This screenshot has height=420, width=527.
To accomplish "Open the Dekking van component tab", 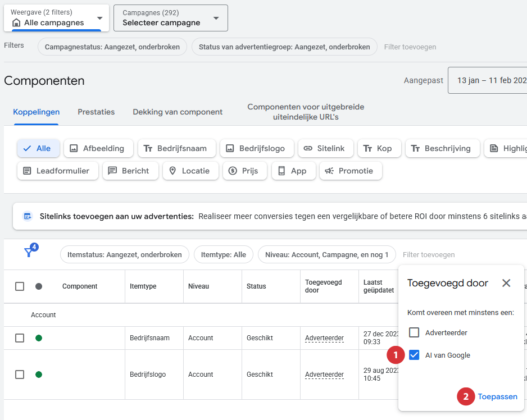I will pyautogui.click(x=178, y=112).
